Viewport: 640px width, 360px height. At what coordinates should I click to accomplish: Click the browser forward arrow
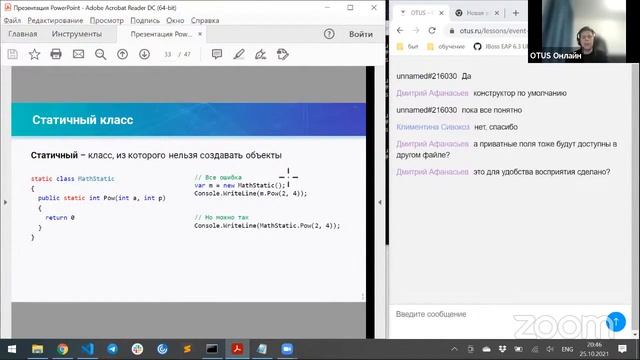(x=416, y=31)
